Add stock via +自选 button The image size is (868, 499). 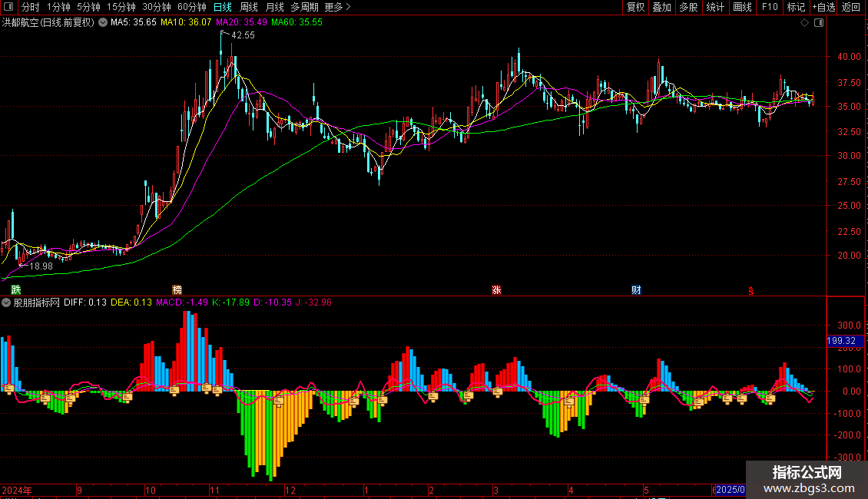point(823,7)
